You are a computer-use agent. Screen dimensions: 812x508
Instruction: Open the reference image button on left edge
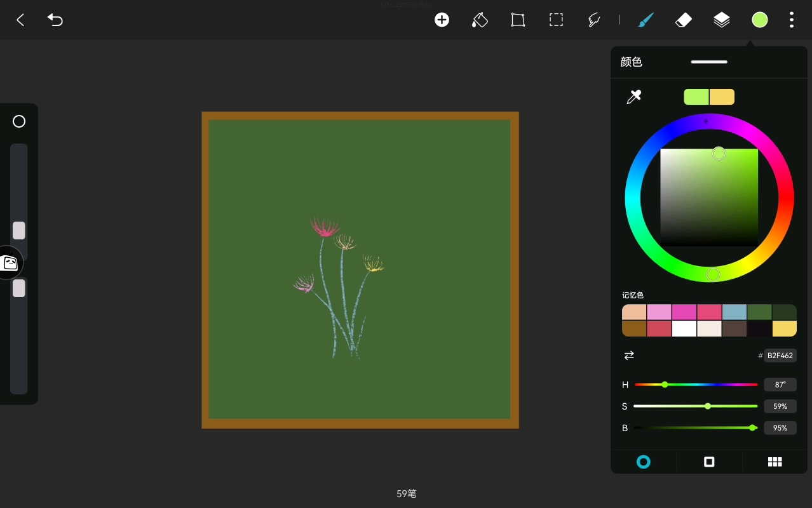click(x=9, y=262)
